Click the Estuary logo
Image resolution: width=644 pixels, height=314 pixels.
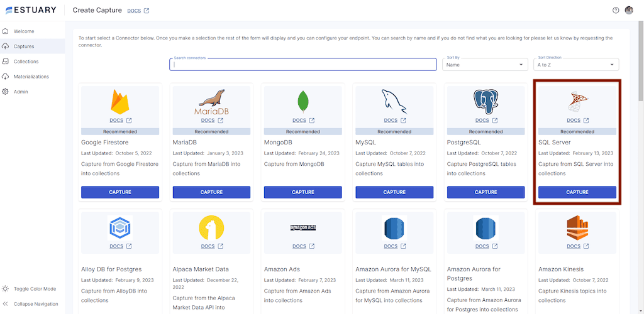pyautogui.click(x=31, y=10)
